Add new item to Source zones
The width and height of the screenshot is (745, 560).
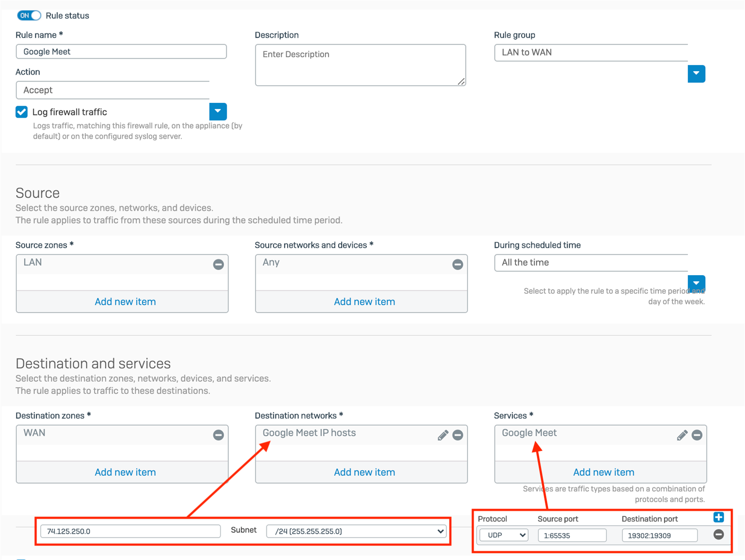[125, 302]
